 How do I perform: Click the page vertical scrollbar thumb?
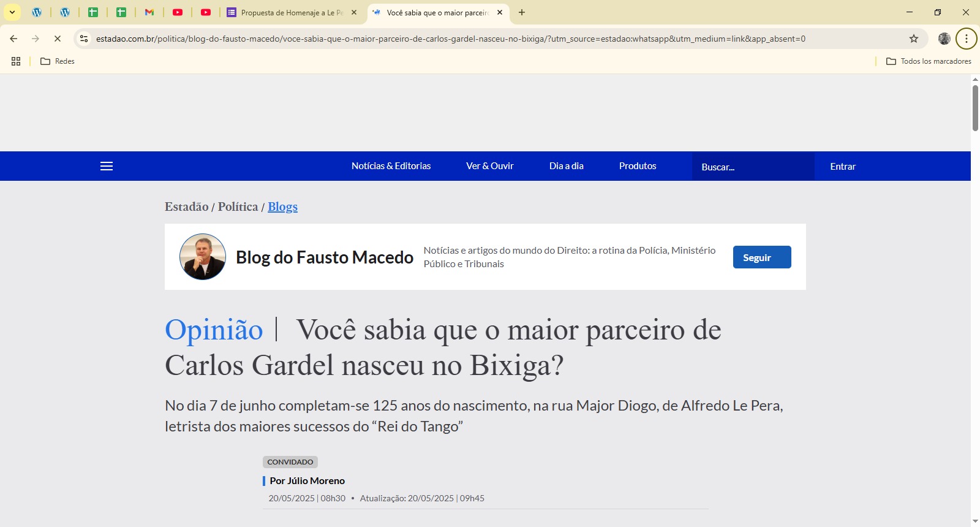pyautogui.click(x=975, y=108)
